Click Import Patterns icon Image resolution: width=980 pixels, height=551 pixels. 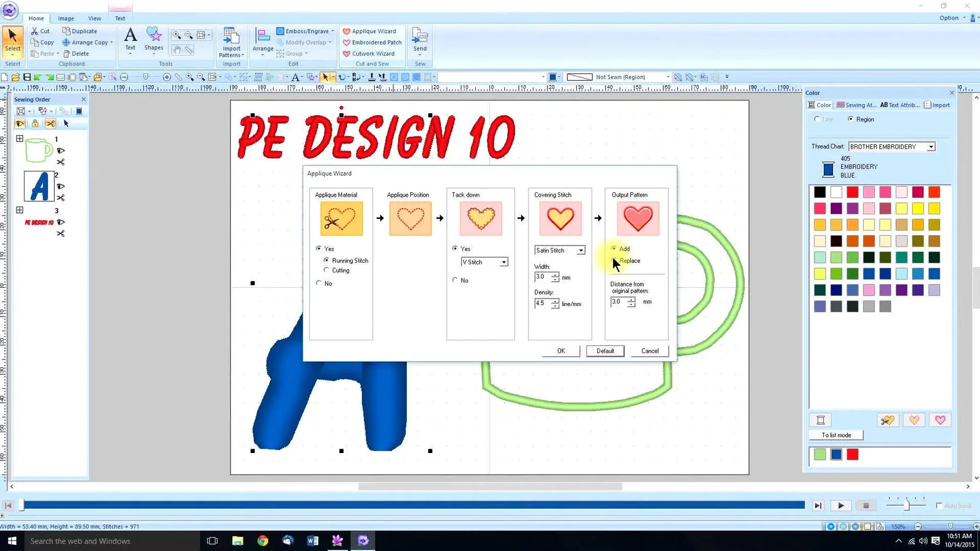click(x=232, y=42)
